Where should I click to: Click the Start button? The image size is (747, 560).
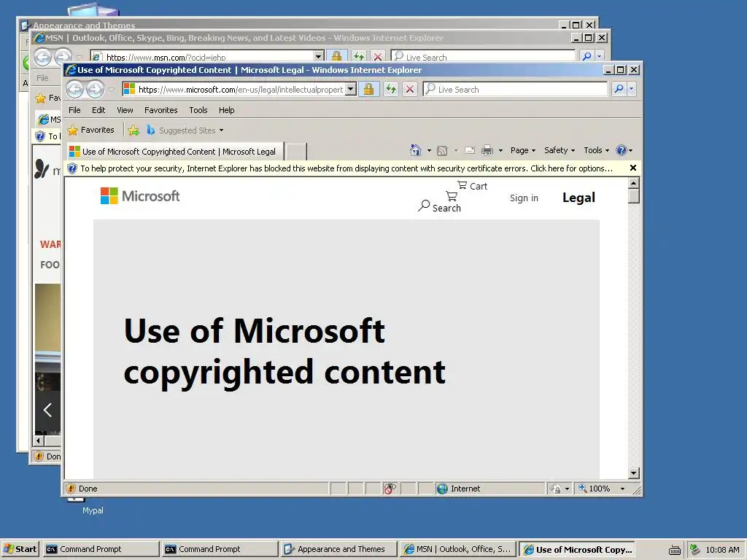click(x=20, y=549)
